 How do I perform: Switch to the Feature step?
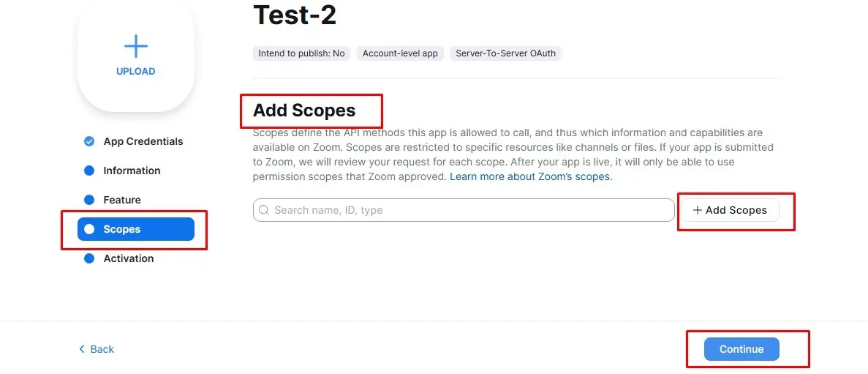pyautogui.click(x=122, y=200)
